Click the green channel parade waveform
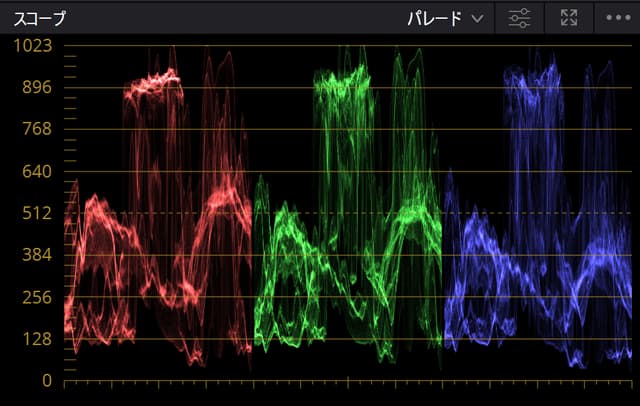640x406 pixels. click(x=348, y=208)
